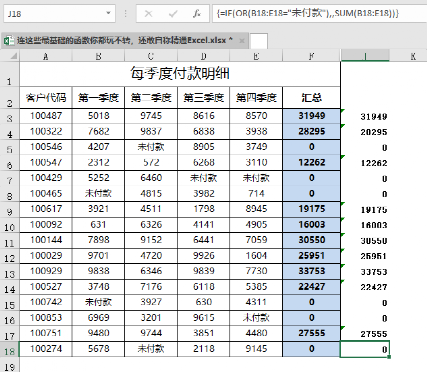Select summary cell 12262 in column F
The height and width of the screenshot is (372, 427).
311,163
